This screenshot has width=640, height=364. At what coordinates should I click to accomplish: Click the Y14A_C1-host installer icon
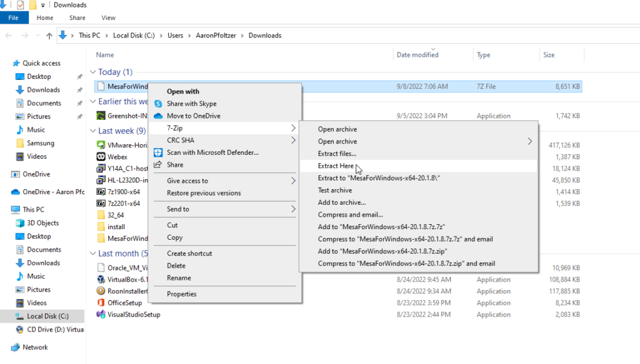(x=101, y=169)
